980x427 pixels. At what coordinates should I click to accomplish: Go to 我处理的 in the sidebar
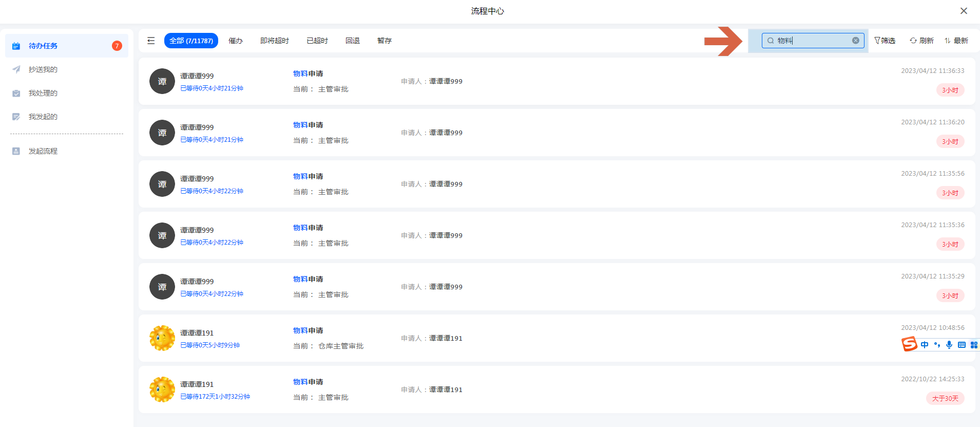(x=43, y=93)
